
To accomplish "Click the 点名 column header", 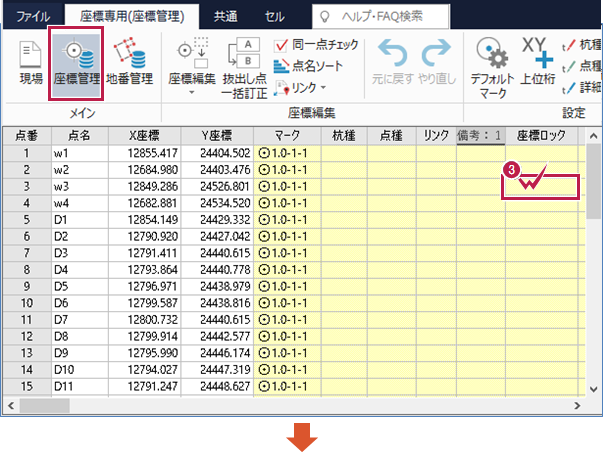I will click(80, 136).
